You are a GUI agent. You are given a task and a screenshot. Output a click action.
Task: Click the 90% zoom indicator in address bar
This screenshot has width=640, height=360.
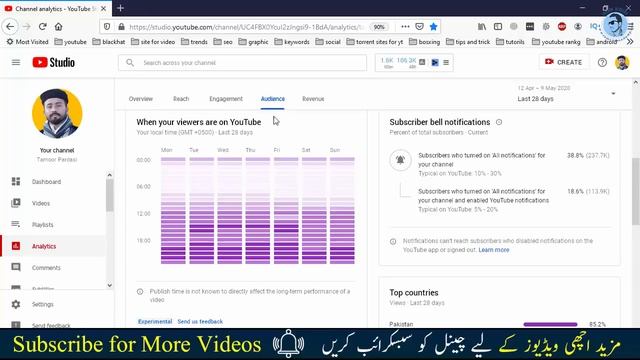coord(379,27)
